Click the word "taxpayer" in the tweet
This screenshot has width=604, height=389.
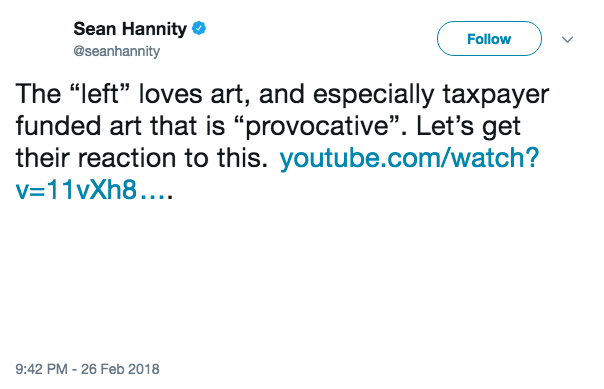[496, 95]
